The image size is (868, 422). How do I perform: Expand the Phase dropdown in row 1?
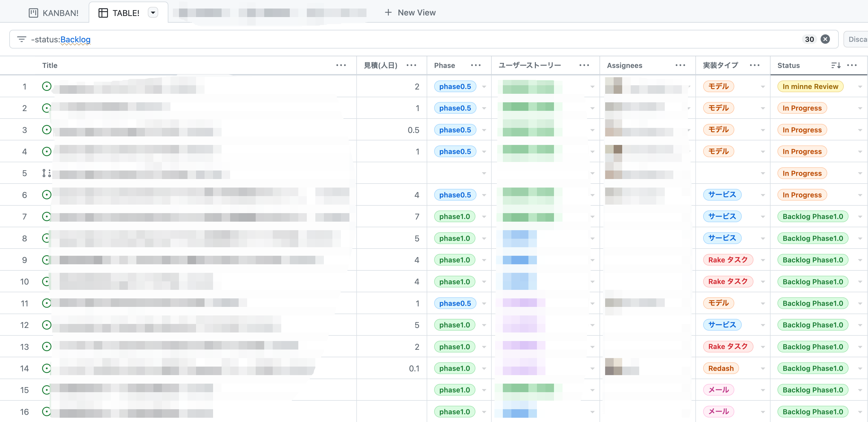[484, 87]
